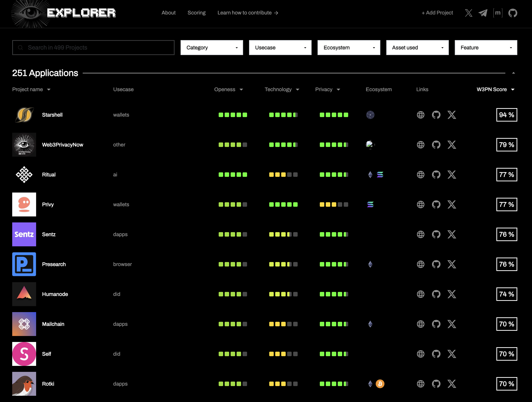Image resolution: width=532 pixels, height=402 pixels.
Task: Sort by Openess column
Action: (228, 89)
